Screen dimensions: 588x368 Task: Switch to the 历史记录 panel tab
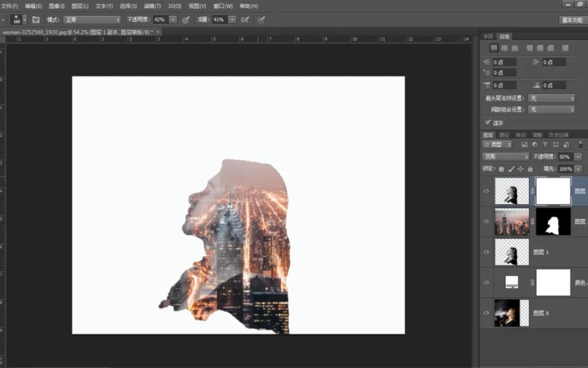click(559, 135)
